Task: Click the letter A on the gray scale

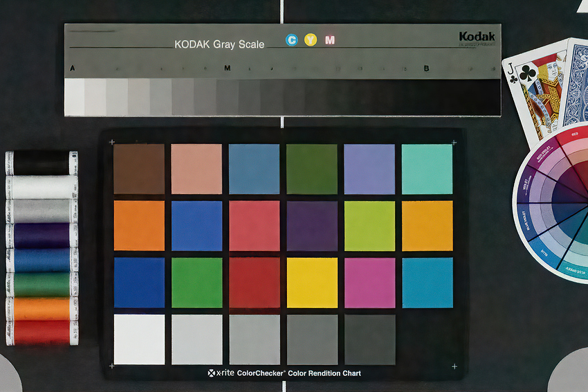Action: click(x=73, y=68)
